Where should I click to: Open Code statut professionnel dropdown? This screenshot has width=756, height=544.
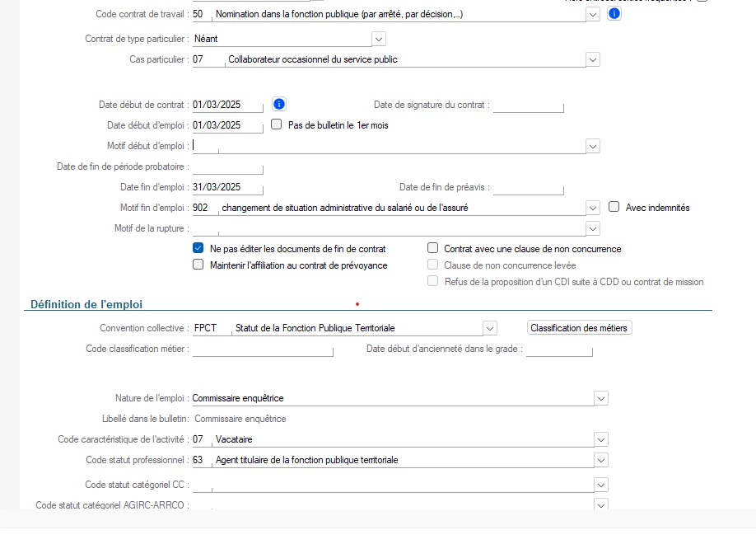pos(600,461)
